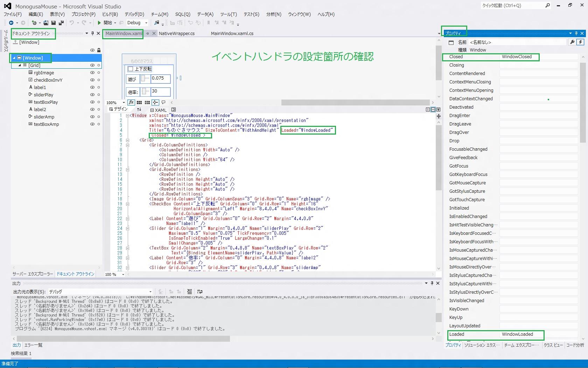Click the エラー一覧 tab at bottom
The image size is (588, 368).
[33, 345]
